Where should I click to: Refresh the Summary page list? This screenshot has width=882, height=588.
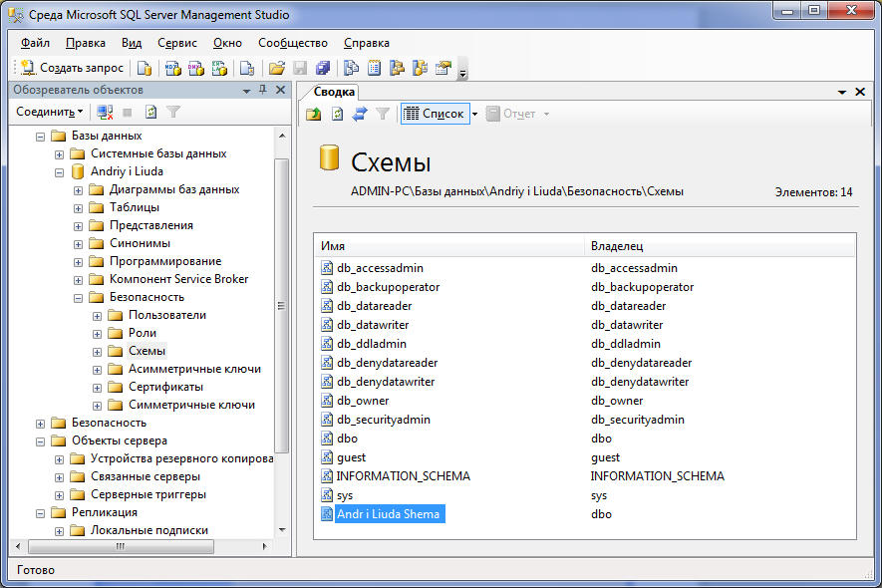click(337, 115)
